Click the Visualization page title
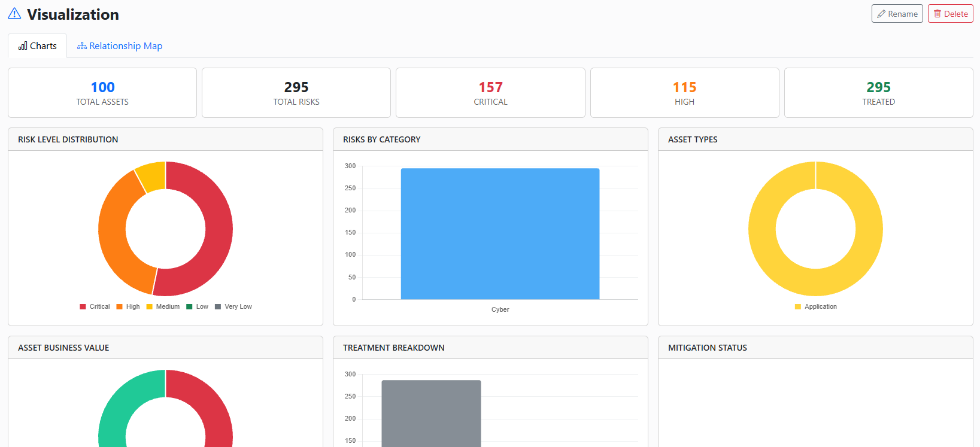This screenshot has width=980, height=447. (73, 14)
